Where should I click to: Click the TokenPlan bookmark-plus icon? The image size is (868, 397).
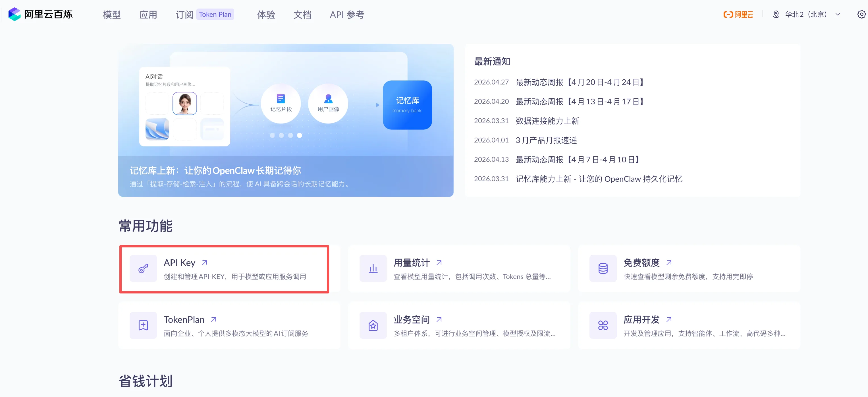[143, 325]
